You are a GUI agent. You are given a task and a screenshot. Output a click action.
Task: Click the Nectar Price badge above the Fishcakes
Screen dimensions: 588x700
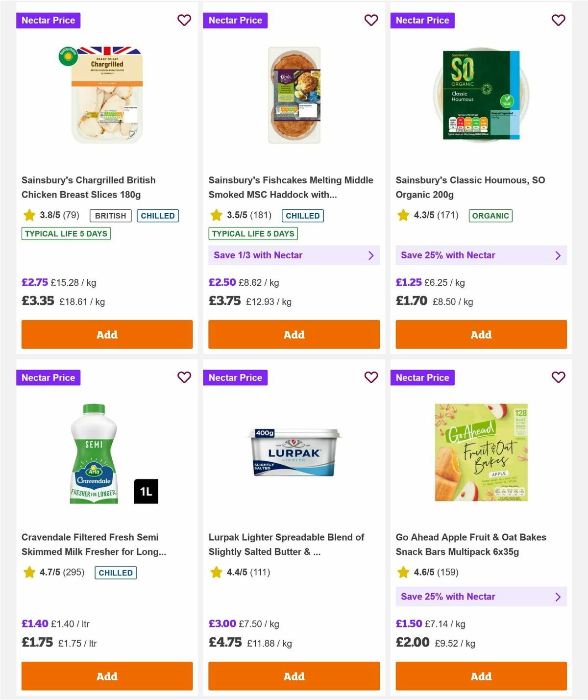point(235,20)
